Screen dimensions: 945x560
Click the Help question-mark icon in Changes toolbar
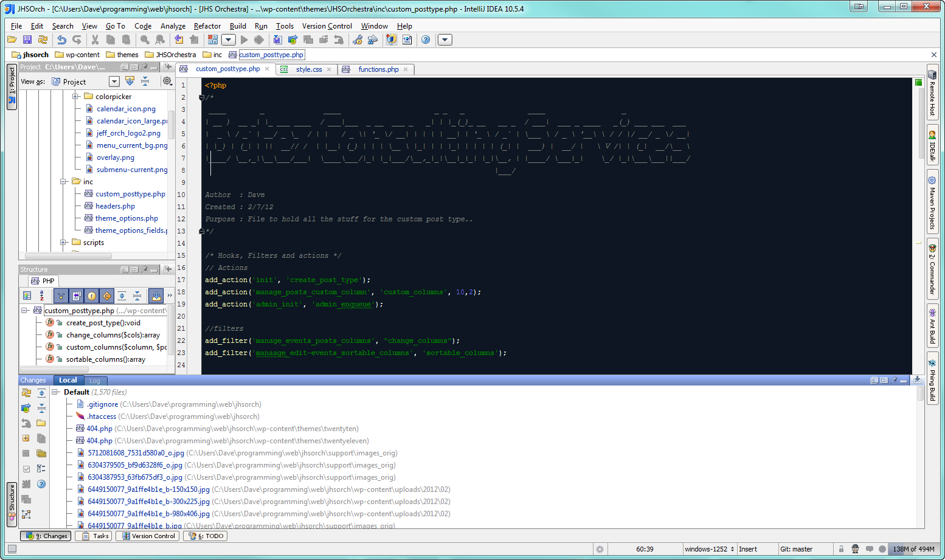coord(41,483)
